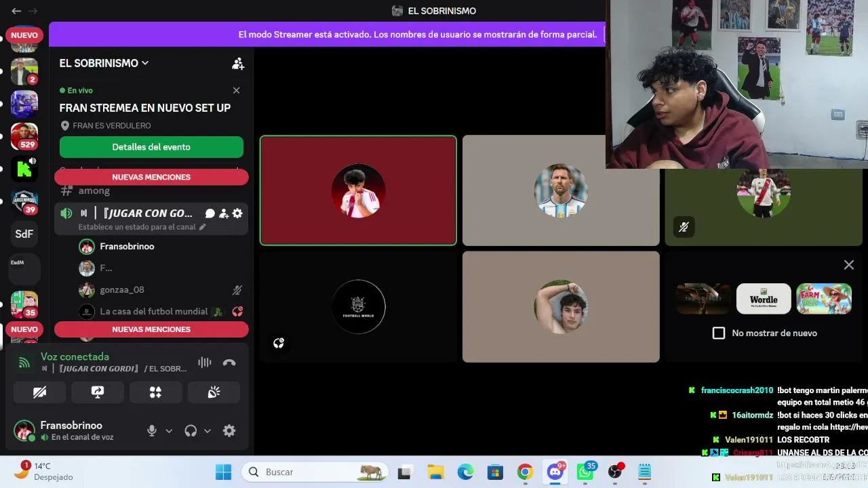The height and width of the screenshot is (488, 868).
Task: Open the green K server icon
Action: (24, 169)
